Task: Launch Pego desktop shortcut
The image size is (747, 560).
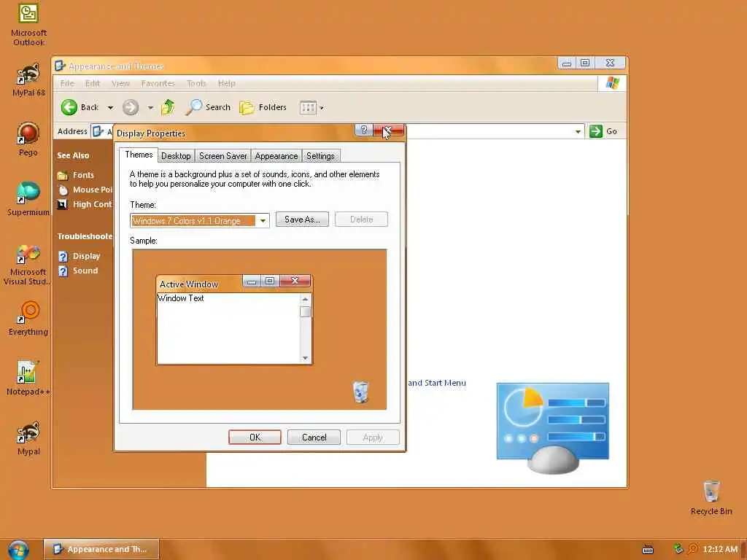Action: point(28,139)
